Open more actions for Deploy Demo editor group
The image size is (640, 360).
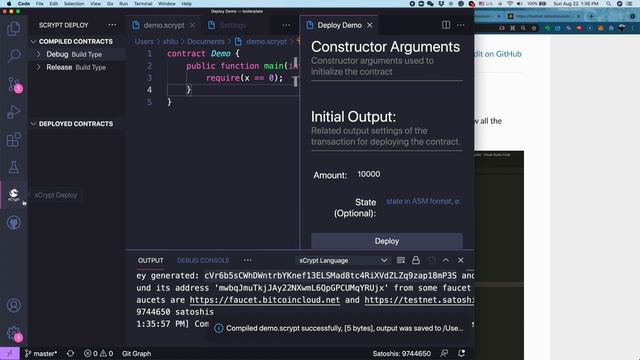[461, 25]
